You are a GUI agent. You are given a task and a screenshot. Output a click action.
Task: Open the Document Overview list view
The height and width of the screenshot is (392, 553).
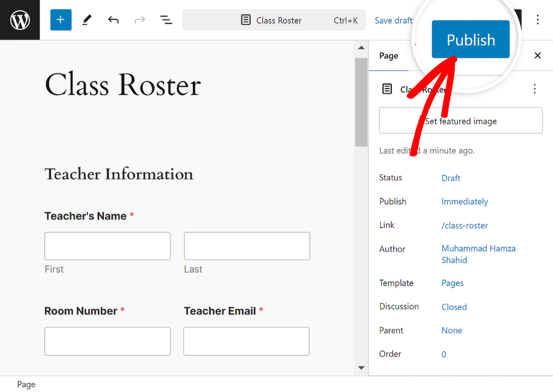[166, 20]
